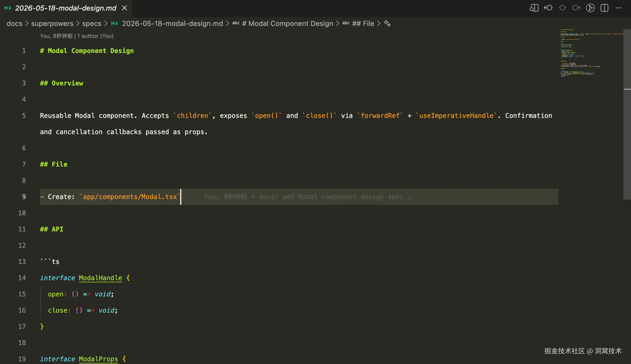Screen dimensions: 631x364
Task: Click line number 19 in the gutter
Action: (22, 359)
